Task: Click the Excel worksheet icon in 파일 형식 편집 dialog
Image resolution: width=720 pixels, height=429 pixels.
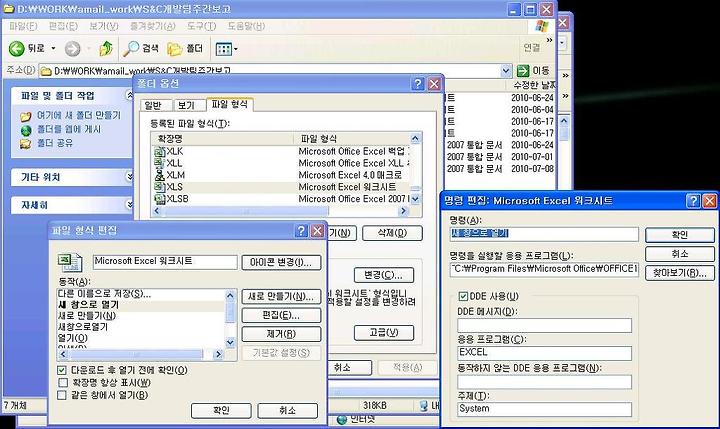Action: pyautogui.click(x=70, y=262)
